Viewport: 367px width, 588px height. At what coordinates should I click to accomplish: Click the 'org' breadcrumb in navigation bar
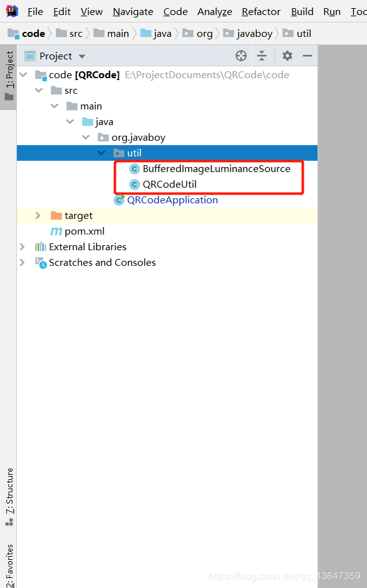[197, 33]
